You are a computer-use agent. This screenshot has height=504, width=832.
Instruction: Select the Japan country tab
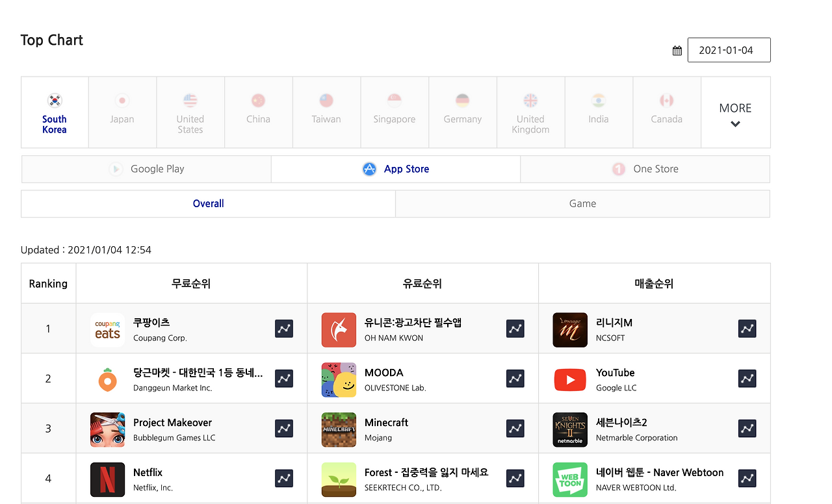pos(122,112)
